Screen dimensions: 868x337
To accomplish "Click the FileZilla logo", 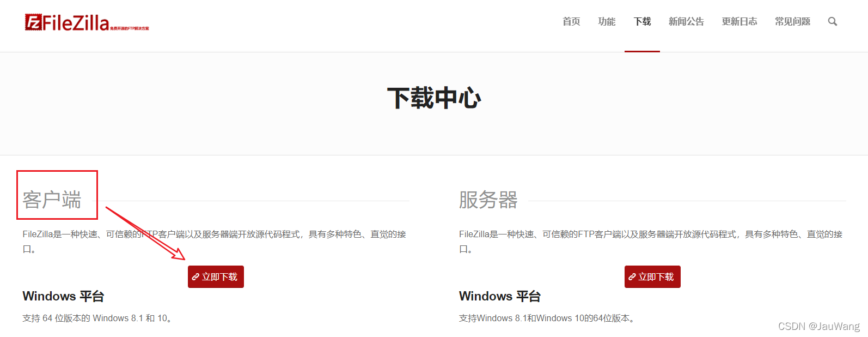I will pos(87,22).
